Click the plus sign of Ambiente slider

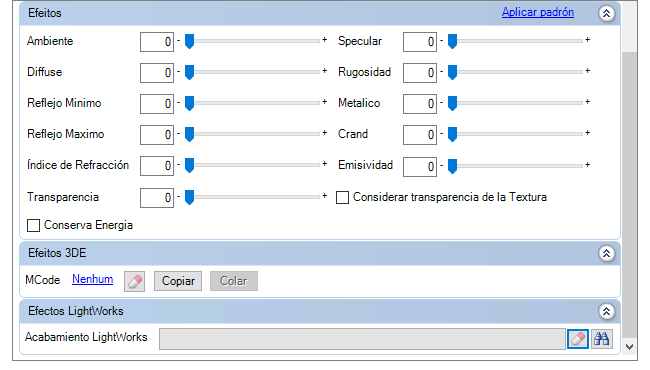[325, 40]
